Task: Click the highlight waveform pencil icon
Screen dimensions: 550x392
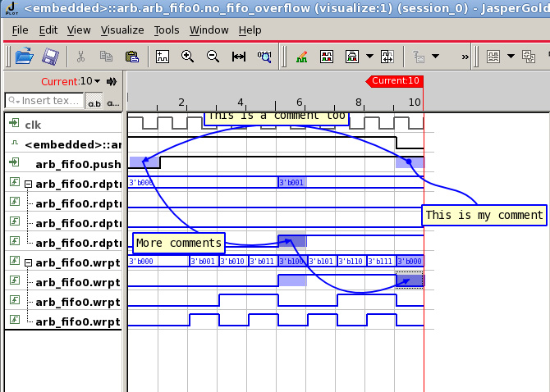Action: click(x=301, y=57)
